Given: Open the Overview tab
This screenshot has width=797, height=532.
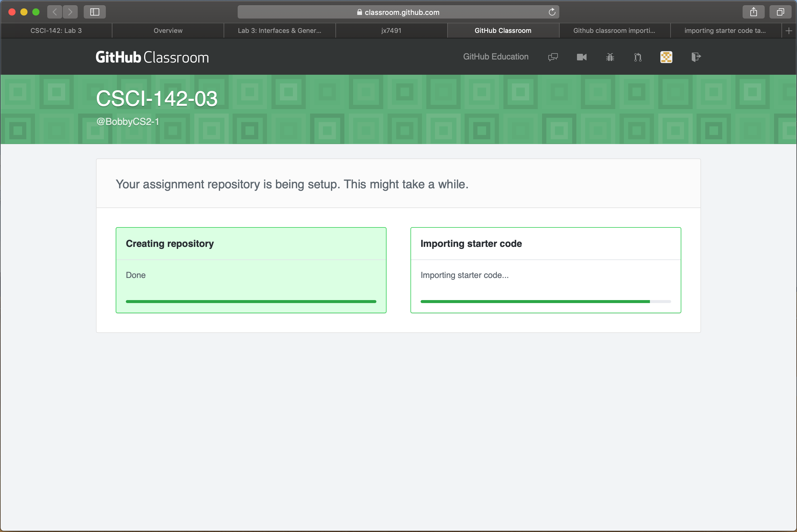Looking at the screenshot, I should [168, 30].
